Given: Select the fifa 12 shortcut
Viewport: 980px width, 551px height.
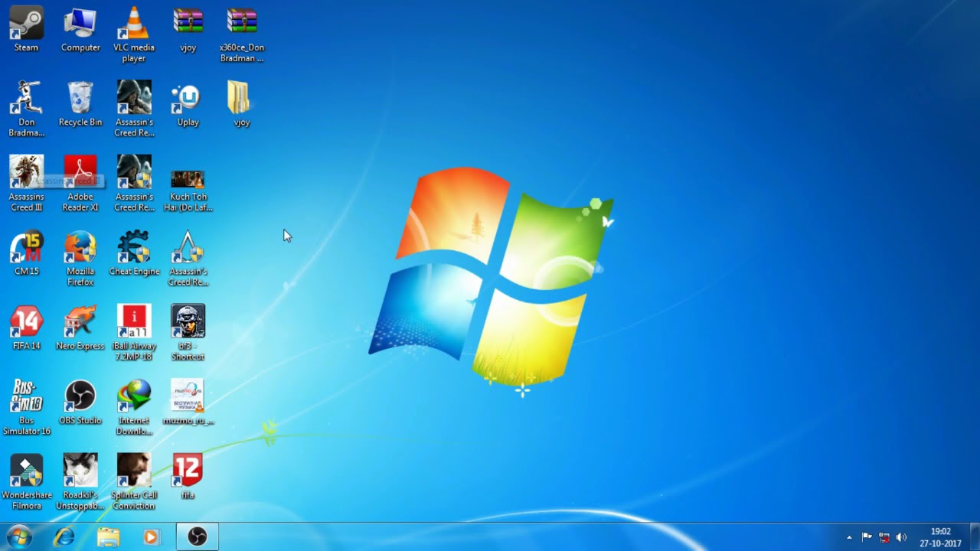Looking at the screenshot, I should [188, 477].
